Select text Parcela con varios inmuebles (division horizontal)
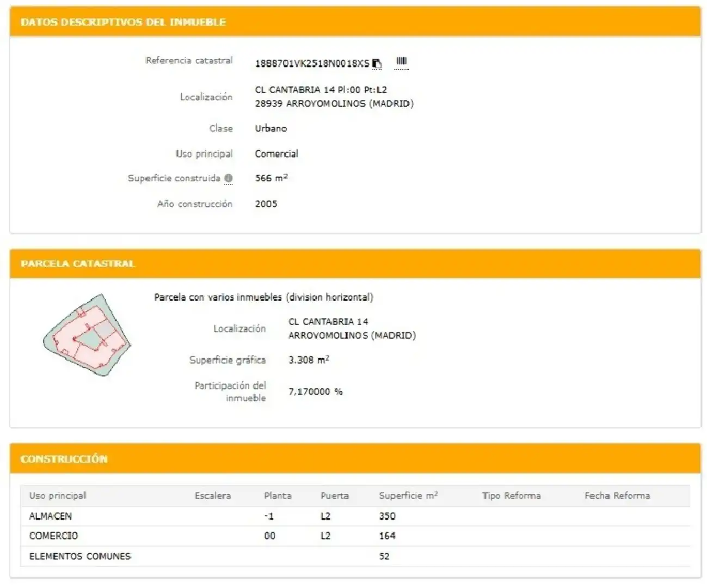The width and height of the screenshot is (707, 588). (x=263, y=297)
